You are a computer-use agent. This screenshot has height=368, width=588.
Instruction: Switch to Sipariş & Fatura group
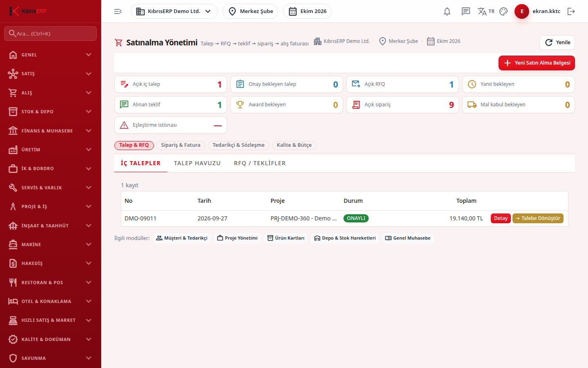[x=180, y=145]
